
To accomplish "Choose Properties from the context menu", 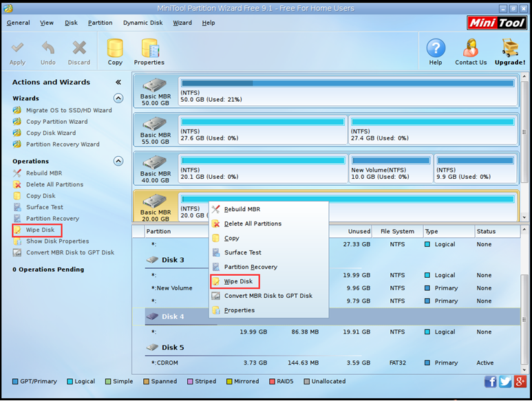I will point(268,310).
